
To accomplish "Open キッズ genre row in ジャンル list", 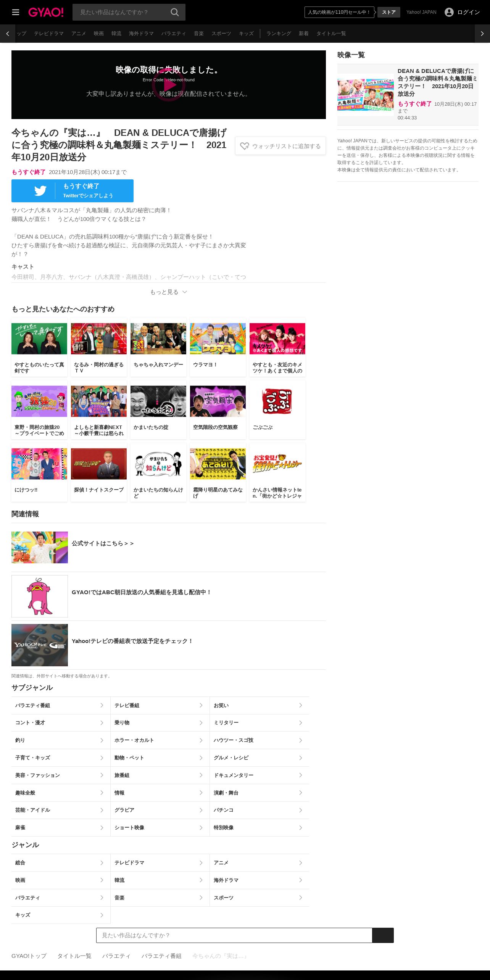I will 61,915.
